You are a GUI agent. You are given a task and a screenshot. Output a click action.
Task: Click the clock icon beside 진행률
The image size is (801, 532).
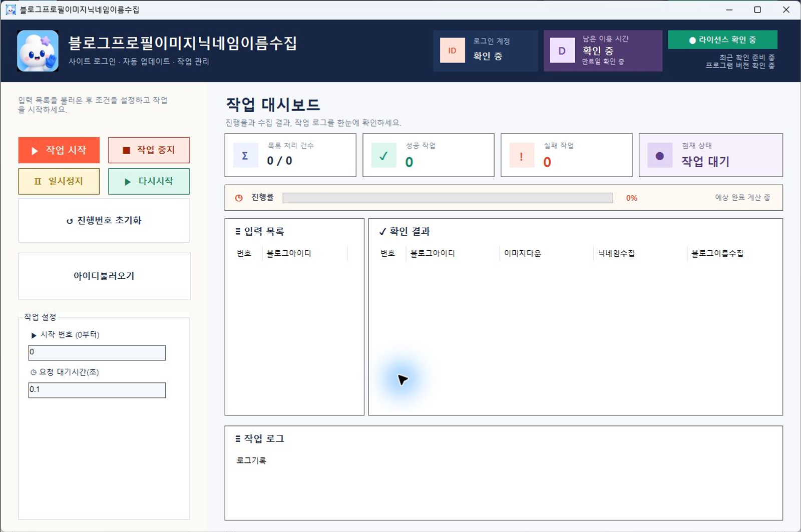(239, 198)
